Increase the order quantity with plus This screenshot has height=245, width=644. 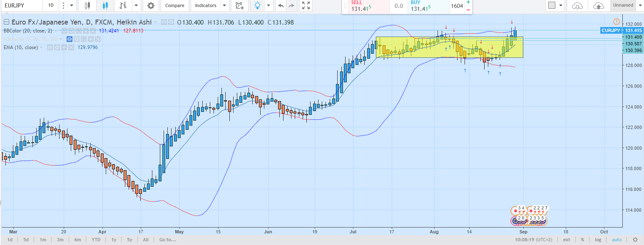click(468, 2)
